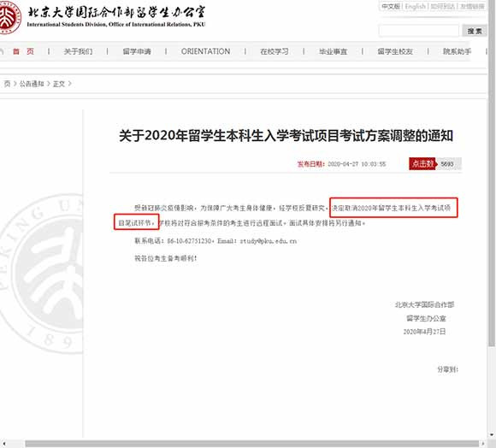The width and height of the screenshot is (496, 448).
Task: Open the 院系助手 menu item
Action: point(457,51)
